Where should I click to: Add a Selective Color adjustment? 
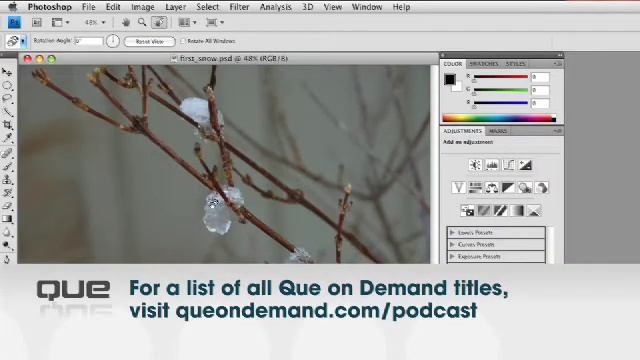point(534,211)
